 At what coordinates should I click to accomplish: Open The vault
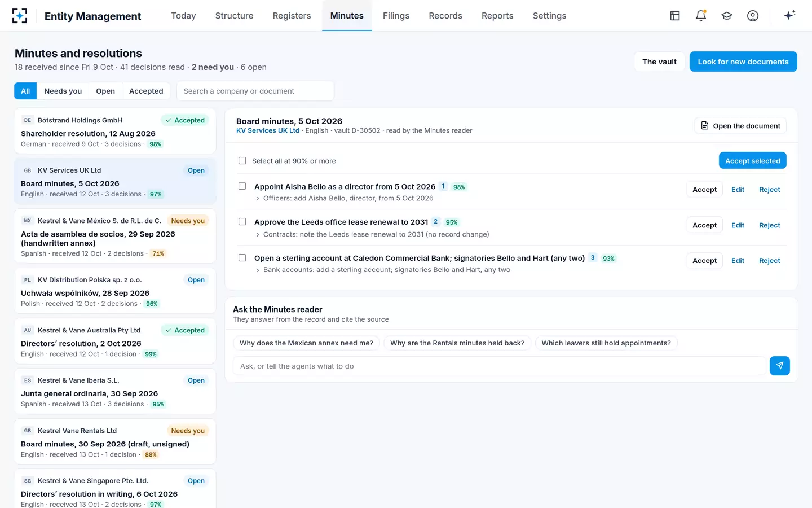click(659, 62)
